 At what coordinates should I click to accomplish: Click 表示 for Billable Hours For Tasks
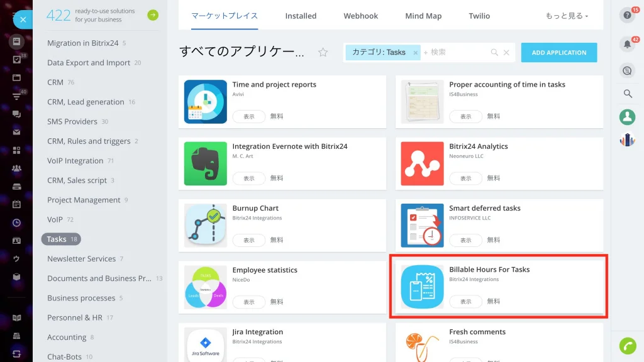[x=466, y=302]
